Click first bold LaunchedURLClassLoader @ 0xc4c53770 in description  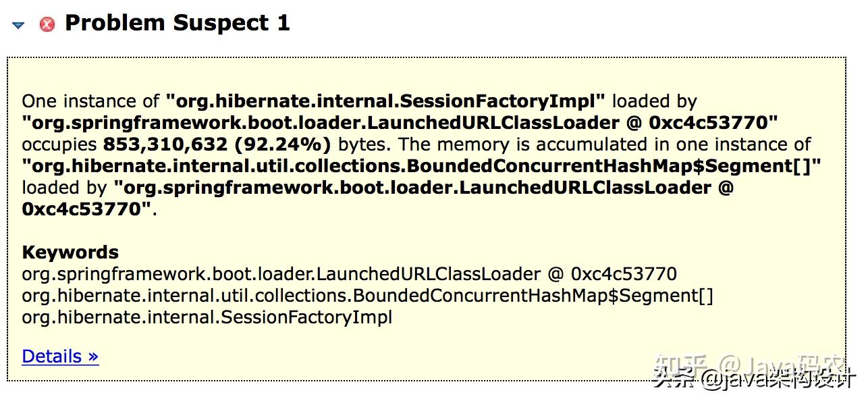click(400, 123)
